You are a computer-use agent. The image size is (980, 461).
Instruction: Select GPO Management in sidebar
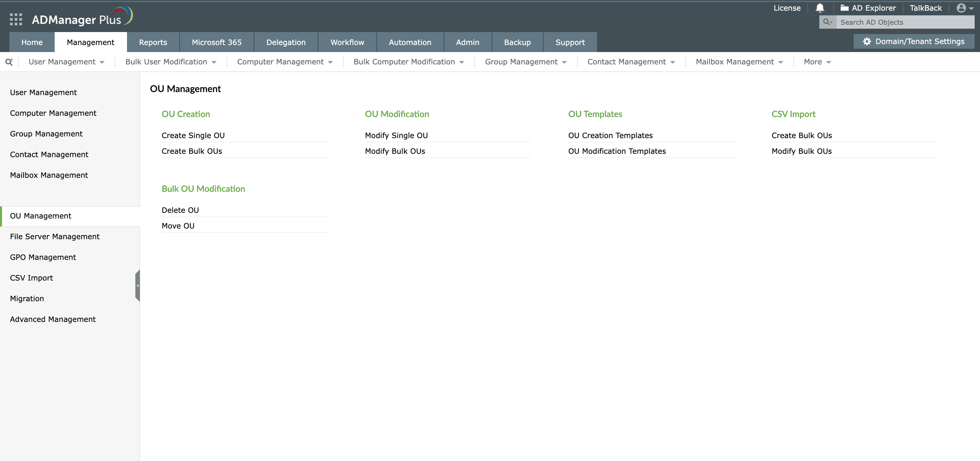tap(43, 257)
